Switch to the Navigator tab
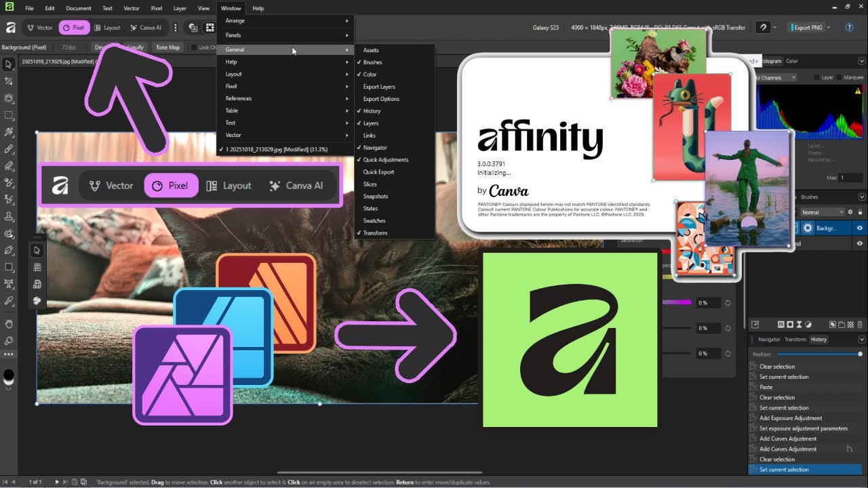The image size is (868, 488). click(x=769, y=340)
